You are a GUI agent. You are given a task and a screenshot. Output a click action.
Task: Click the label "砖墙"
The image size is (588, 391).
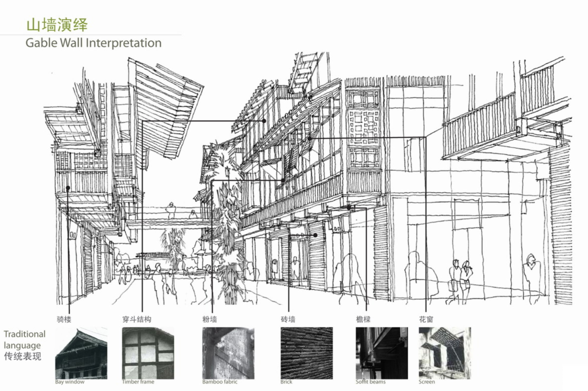(288, 319)
